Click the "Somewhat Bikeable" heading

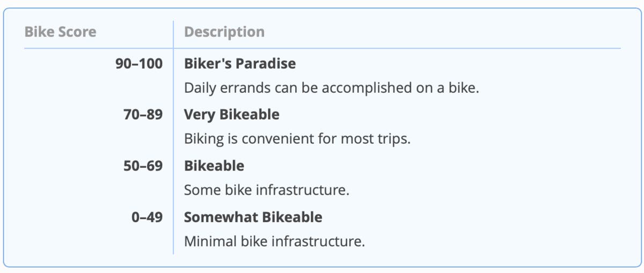(x=253, y=217)
